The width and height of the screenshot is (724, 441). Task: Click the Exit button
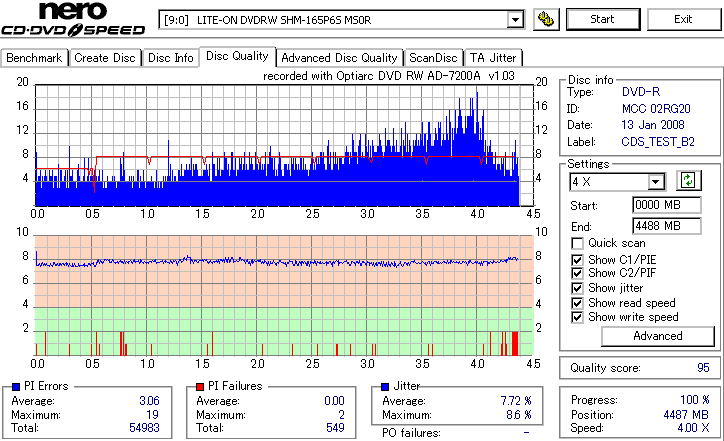[683, 19]
